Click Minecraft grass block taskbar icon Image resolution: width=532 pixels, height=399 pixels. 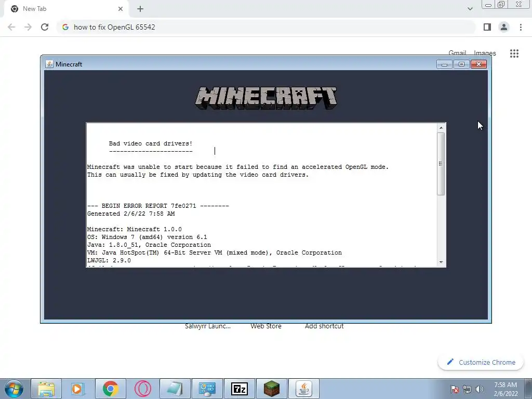coord(271,389)
